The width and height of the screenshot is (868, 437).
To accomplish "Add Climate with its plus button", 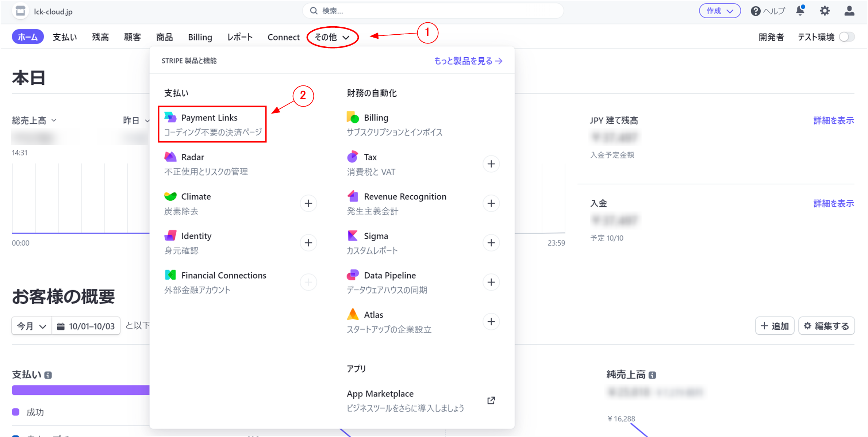I will coord(308,203).
